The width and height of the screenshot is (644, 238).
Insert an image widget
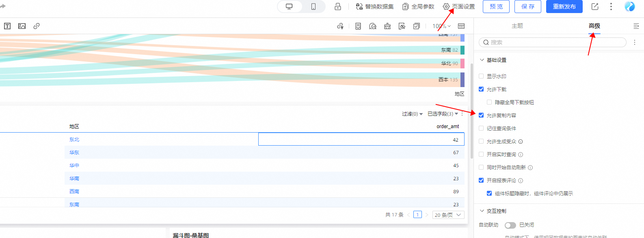22,26
